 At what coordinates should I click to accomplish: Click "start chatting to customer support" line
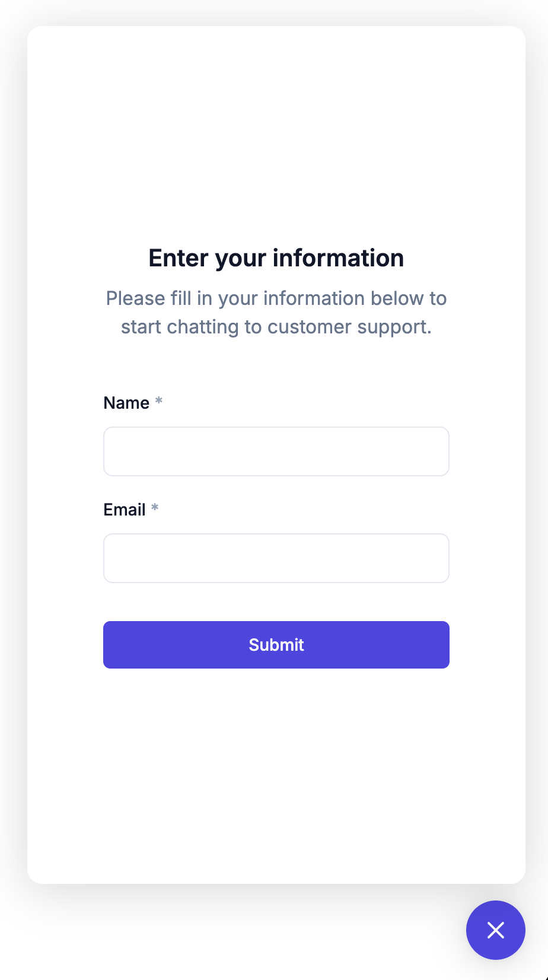point(276,327)
